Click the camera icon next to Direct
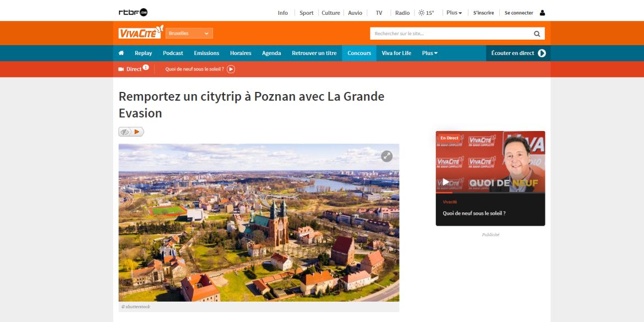Image resolution: width=644 pixels, height=322 pixels. coord(121,69)
